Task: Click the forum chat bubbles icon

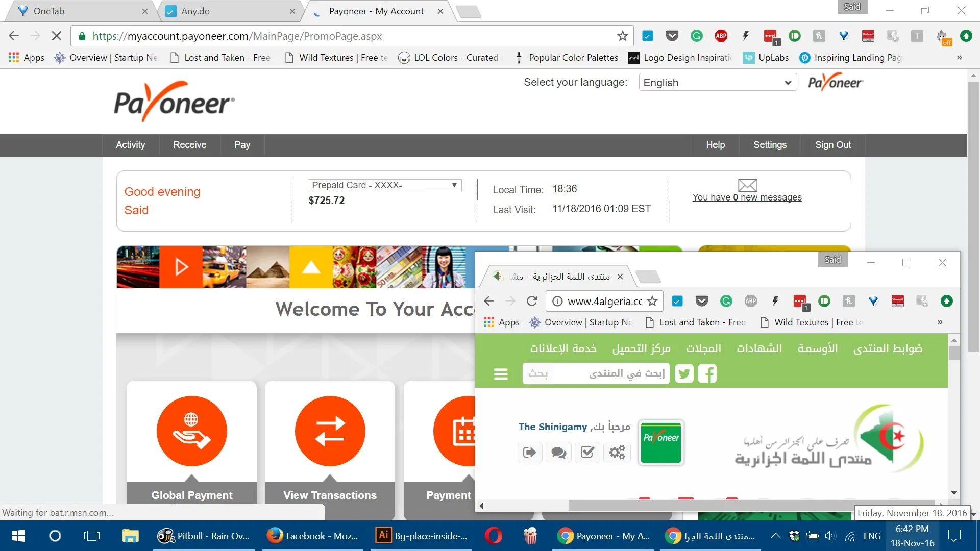Action: click(558, 453)
